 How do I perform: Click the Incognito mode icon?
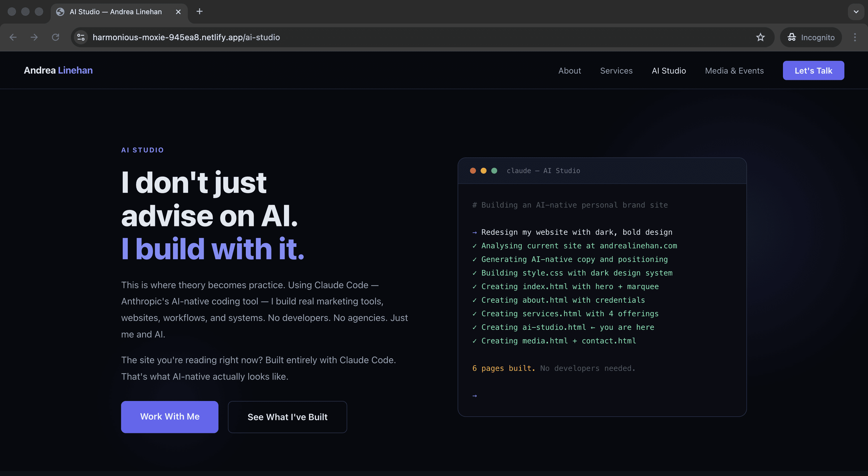pos(792,37)
